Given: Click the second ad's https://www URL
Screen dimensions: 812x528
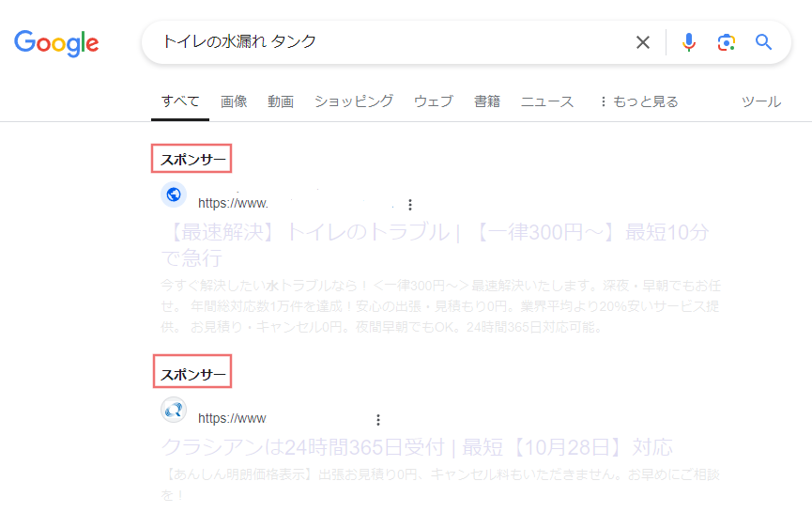Looking at the screenshot, I should point(232,418).
